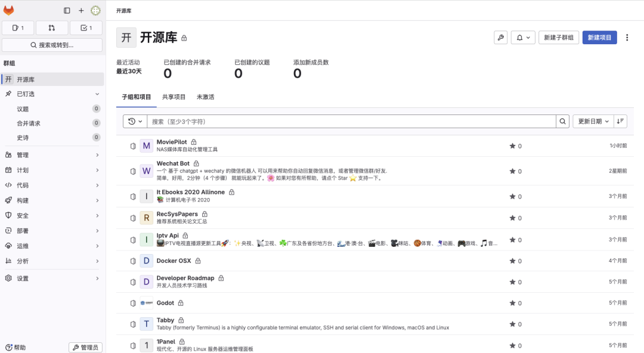Click star icon on Docker OSX row
644x353 pixels.
click(x=512, y=261)
